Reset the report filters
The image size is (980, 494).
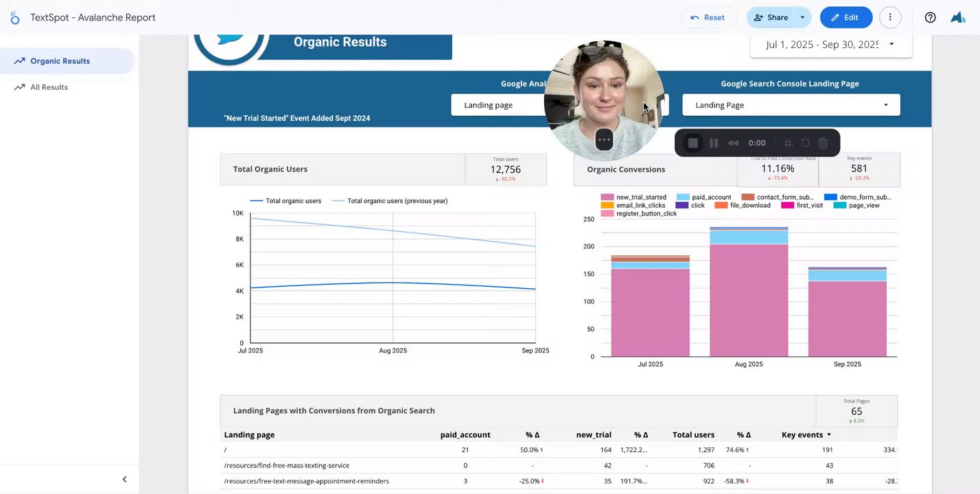pyautogui.click(x=709, y=18)
